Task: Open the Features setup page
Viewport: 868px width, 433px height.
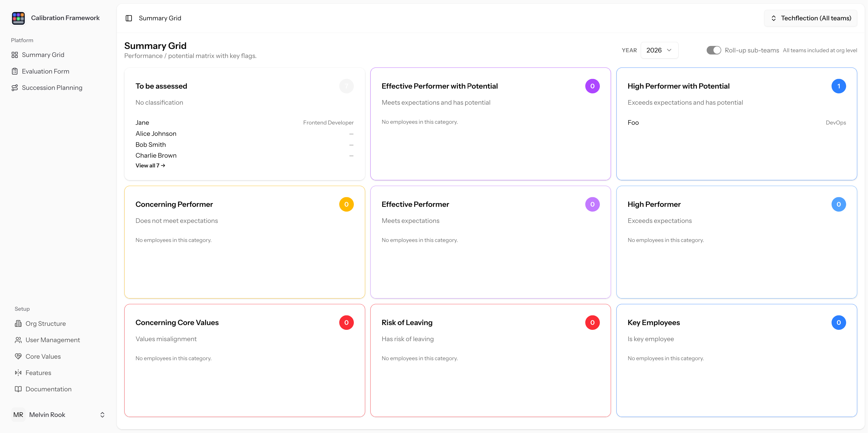Action: tap(58, 373)
